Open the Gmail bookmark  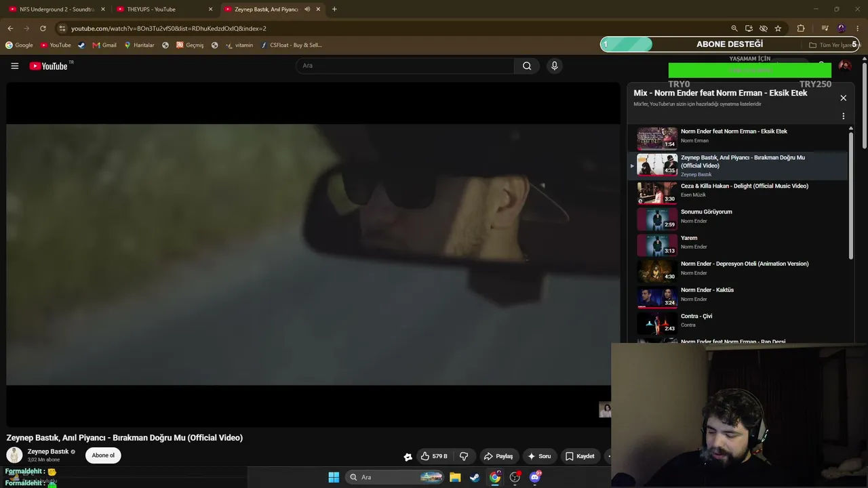pyautogui.click(x=104, y=45)
